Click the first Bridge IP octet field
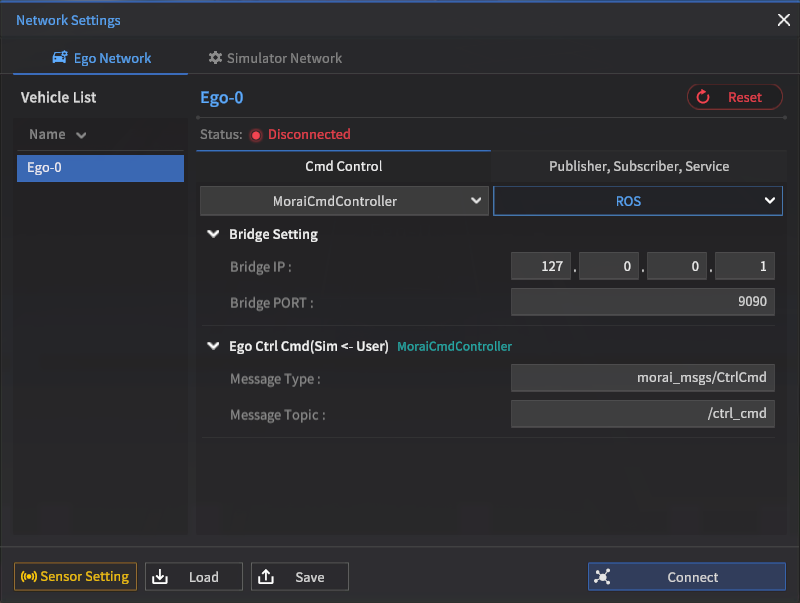Viewport: 800px width, 603px height. [540, 267]
